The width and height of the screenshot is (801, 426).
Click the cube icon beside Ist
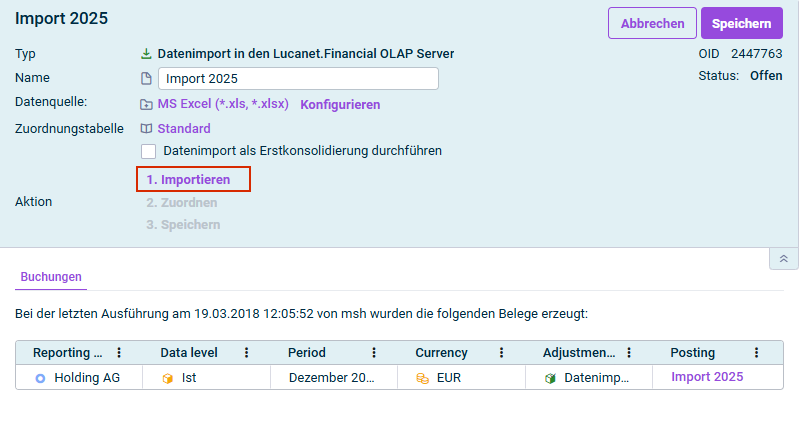pos(168,378)
